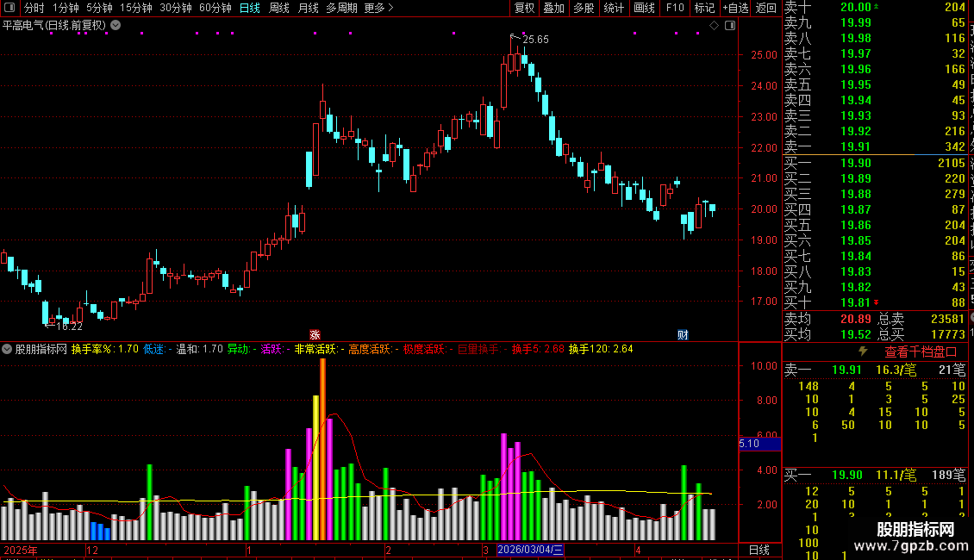Open F10 company info
This screenshot has height=560, width=974.
(675, 8)
